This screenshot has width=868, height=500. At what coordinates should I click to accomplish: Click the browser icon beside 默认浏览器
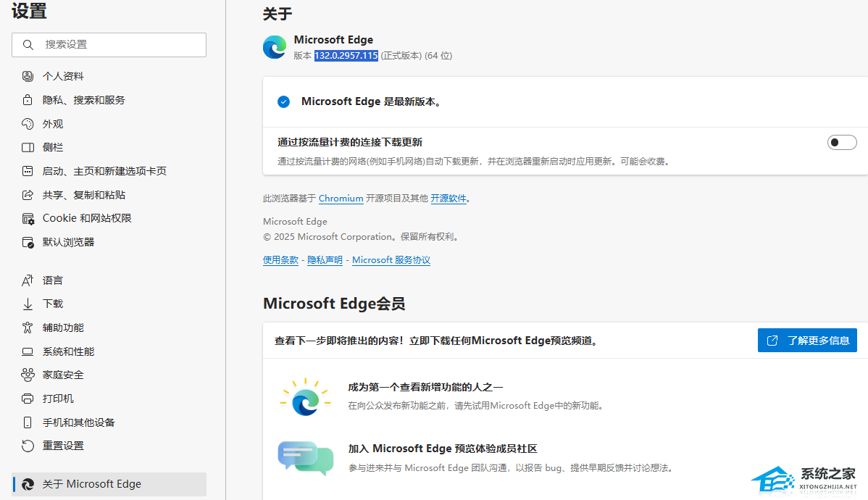pyautogui.click(x=28, y=243)
